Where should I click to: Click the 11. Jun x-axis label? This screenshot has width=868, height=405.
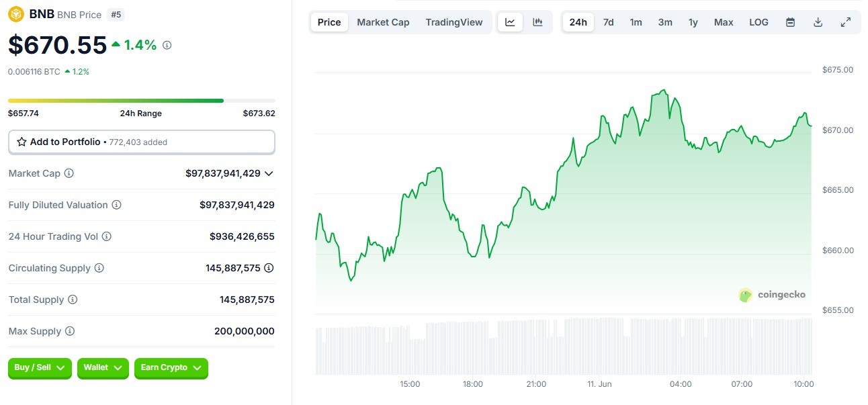click(600, 384)
